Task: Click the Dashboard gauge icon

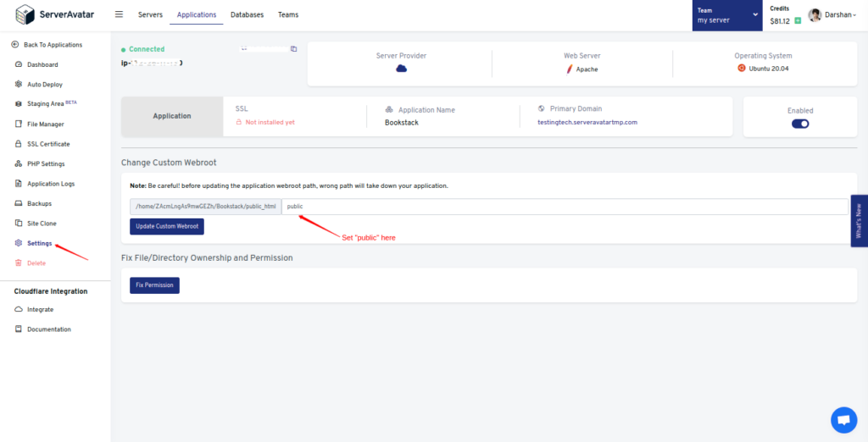Action: tap(19, 64)
